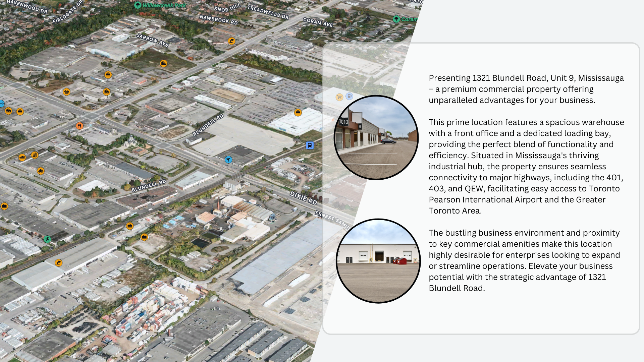Open the loading bay circular photo
The width and height of the screenshot is (644, 362).
378,261
